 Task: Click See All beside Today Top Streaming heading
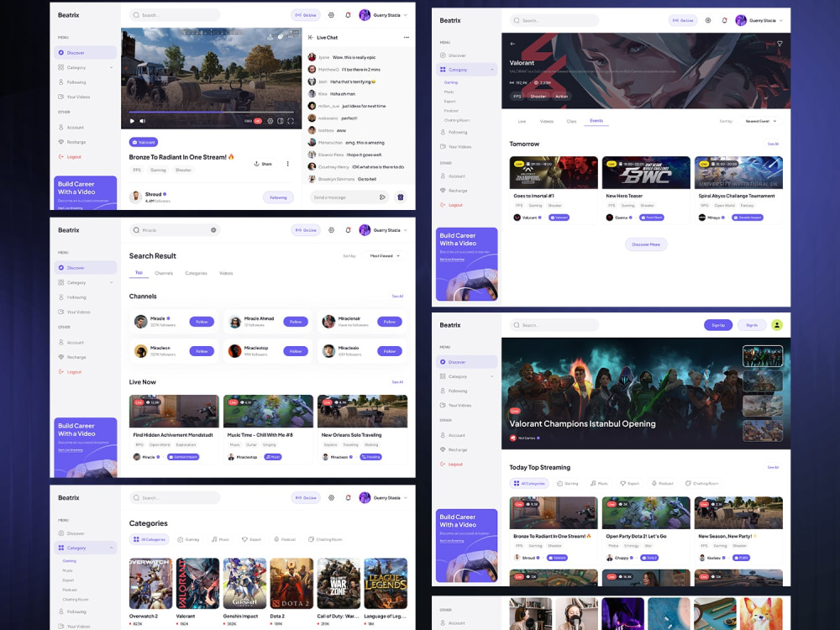click(x=773, y=467)
